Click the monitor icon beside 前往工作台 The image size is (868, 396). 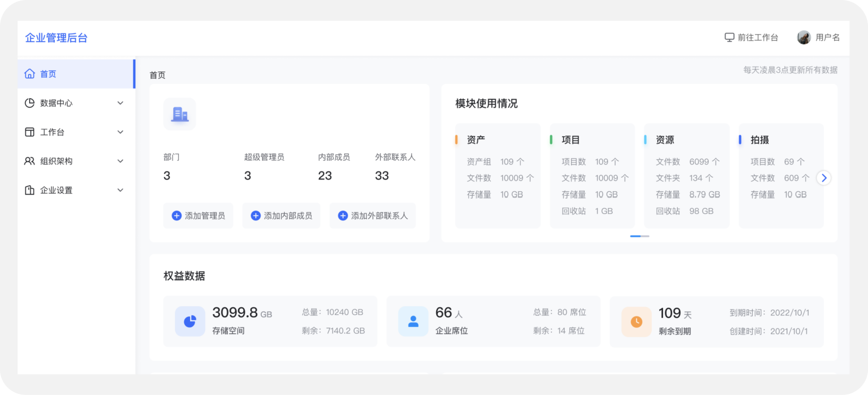click(729, 37)
